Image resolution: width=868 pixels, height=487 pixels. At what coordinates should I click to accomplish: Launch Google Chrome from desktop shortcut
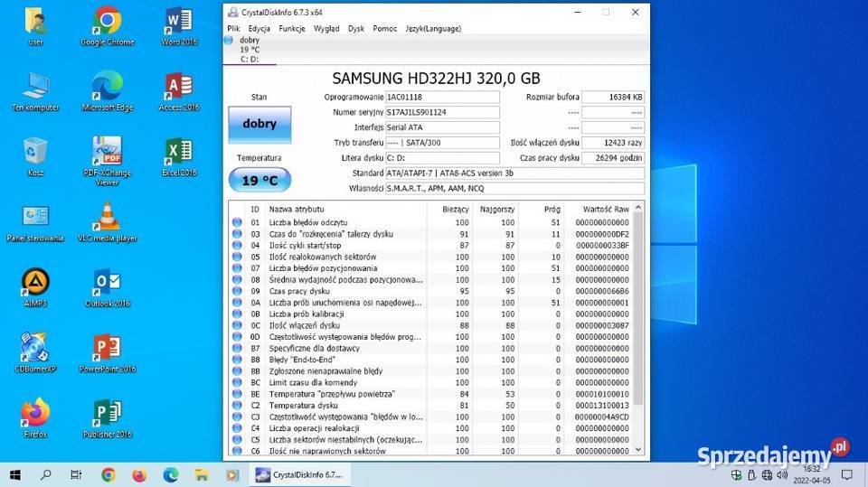point(108,25)
